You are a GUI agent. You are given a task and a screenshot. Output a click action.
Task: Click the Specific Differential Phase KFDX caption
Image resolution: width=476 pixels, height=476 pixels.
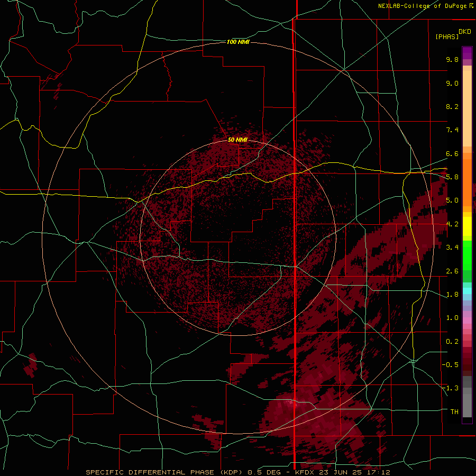pyautogui.click(x=238, y=472)
